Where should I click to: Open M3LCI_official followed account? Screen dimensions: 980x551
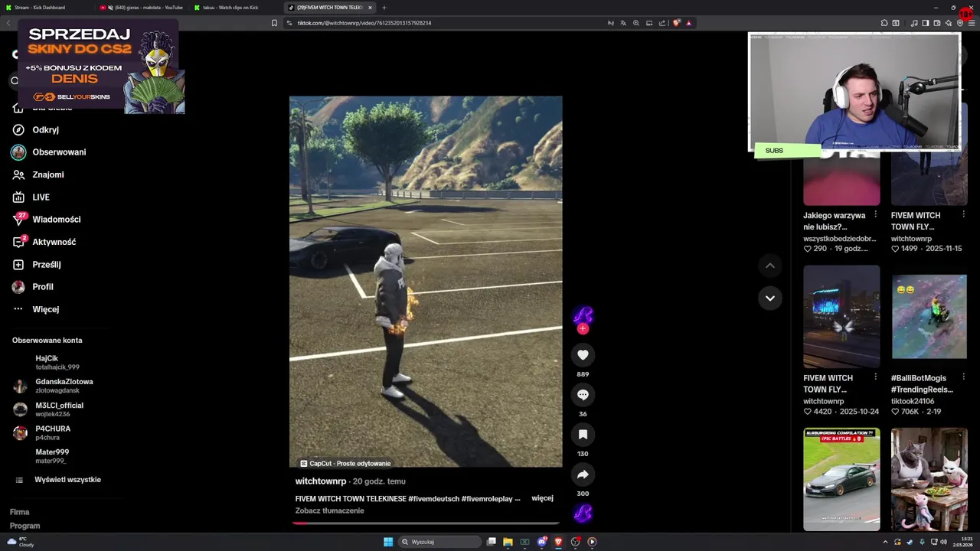[x=59, y=409]
